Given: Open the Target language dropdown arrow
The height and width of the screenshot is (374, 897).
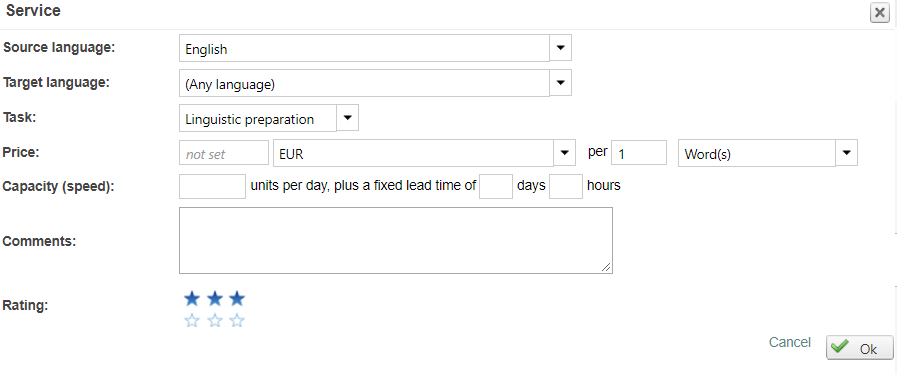Looking at the screenshot, I should [561, 83].
